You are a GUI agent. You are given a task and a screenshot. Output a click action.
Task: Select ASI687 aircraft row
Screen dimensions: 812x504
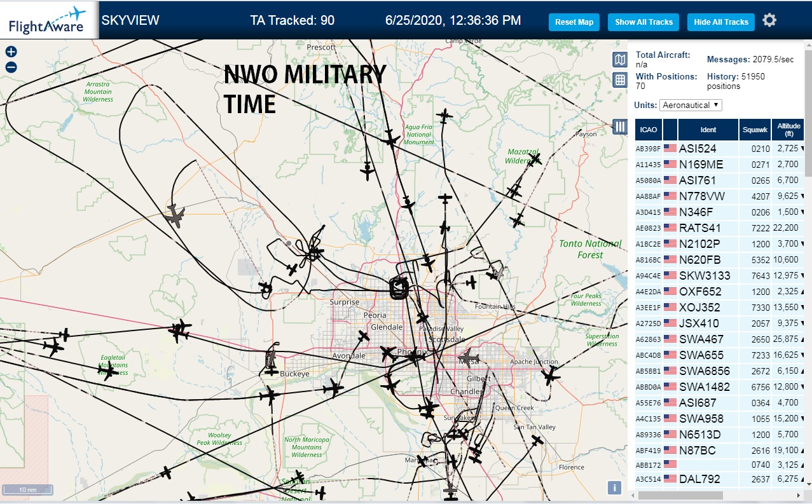720,402
